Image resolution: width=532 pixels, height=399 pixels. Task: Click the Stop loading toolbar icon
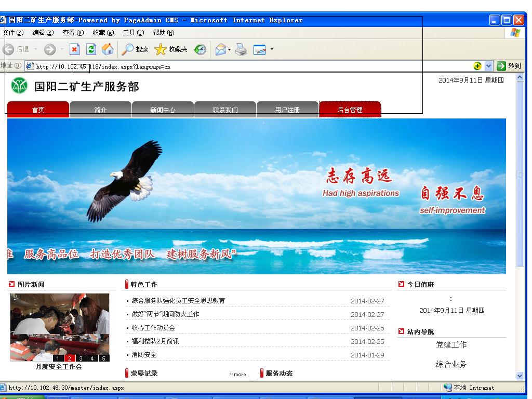[x=75, y=49]
